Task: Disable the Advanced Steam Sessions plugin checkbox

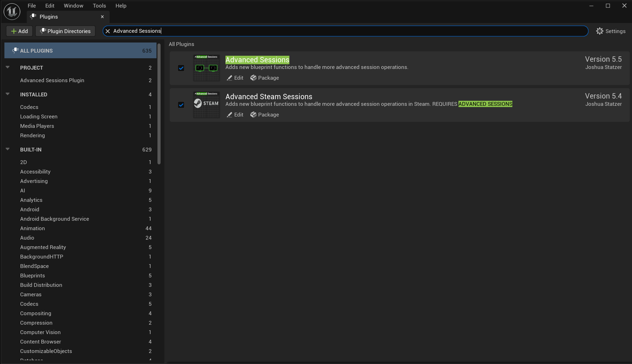Action: [181, 105]
